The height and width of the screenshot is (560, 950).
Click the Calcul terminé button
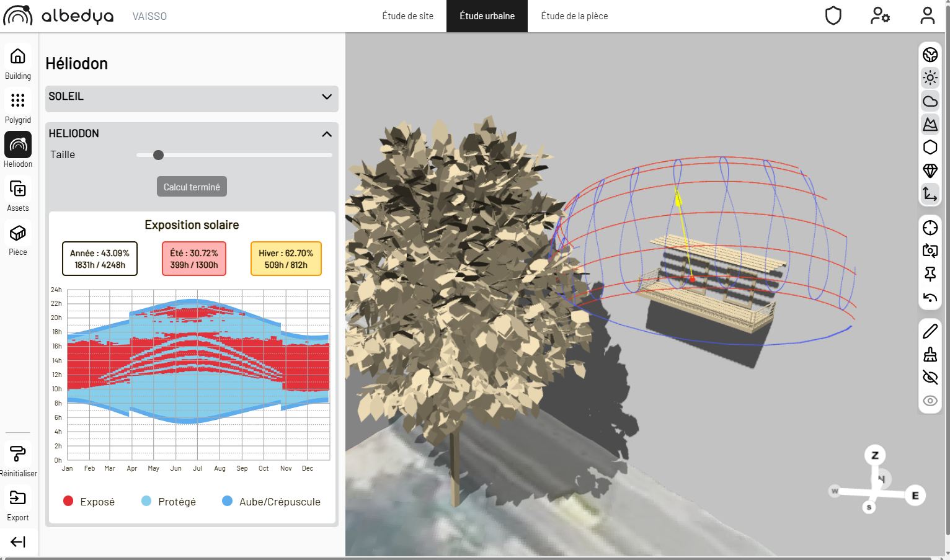(x=192, y=187)
